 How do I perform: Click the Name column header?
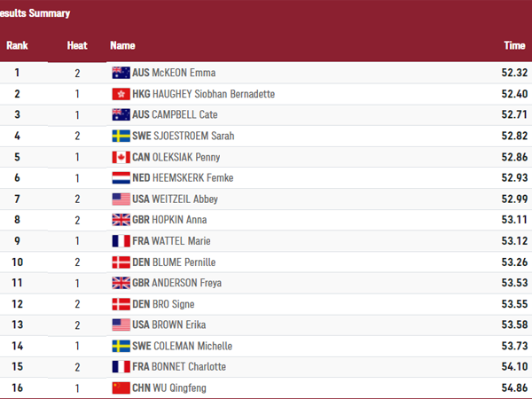point(122,45)
